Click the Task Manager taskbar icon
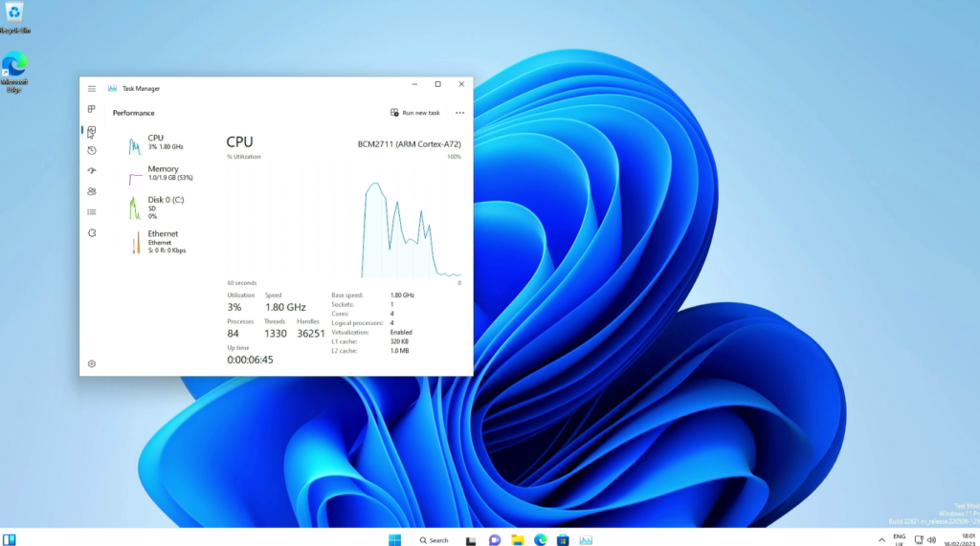Viewport: 980px width, 546px height. [586, 540]
